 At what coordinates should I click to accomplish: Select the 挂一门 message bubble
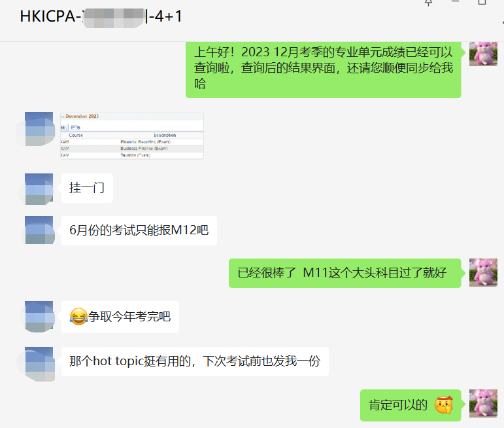(87, 188)
